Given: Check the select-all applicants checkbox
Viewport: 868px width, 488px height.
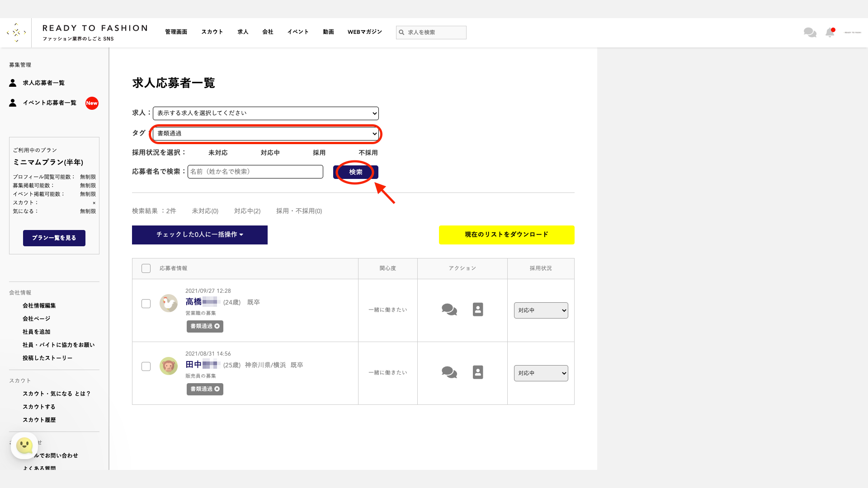Looking at the screenshot, I should (x=146, y=268).
